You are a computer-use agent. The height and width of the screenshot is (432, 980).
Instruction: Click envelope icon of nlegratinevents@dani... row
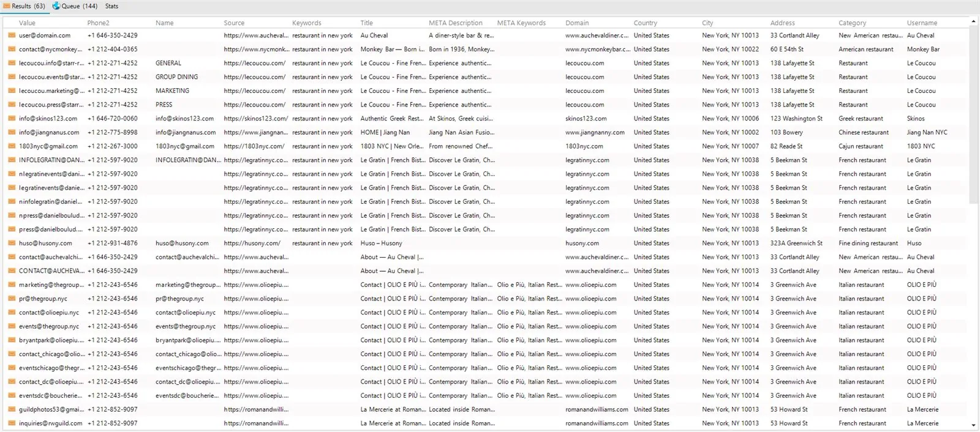[12, 174]
